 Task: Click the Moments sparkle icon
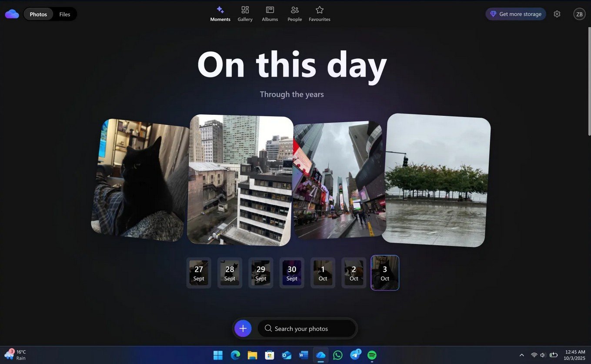[220, 10]
